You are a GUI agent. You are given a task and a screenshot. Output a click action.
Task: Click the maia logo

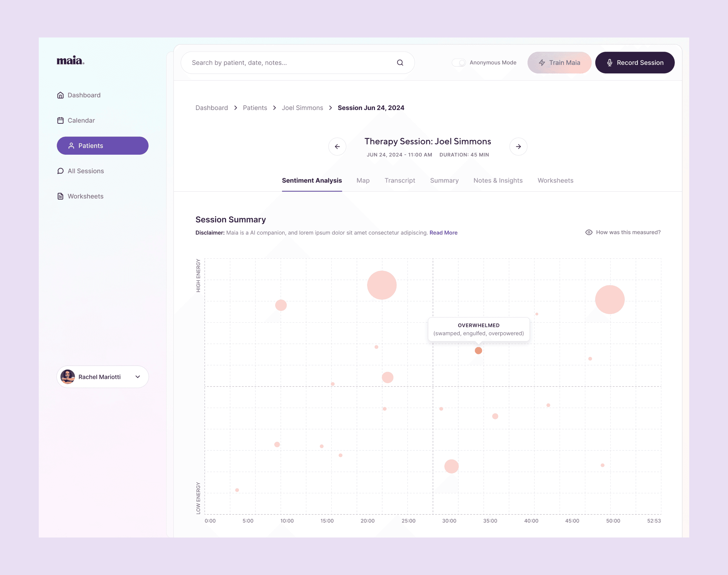pos(70,61)
